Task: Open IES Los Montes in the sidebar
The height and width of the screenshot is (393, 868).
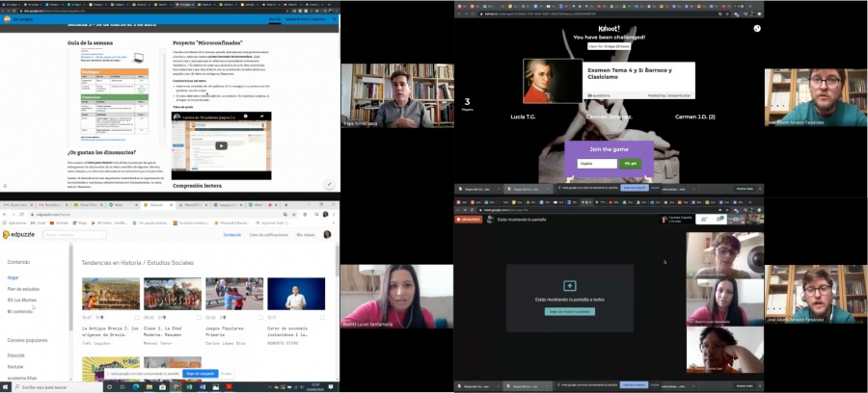Action: (21, 301)
